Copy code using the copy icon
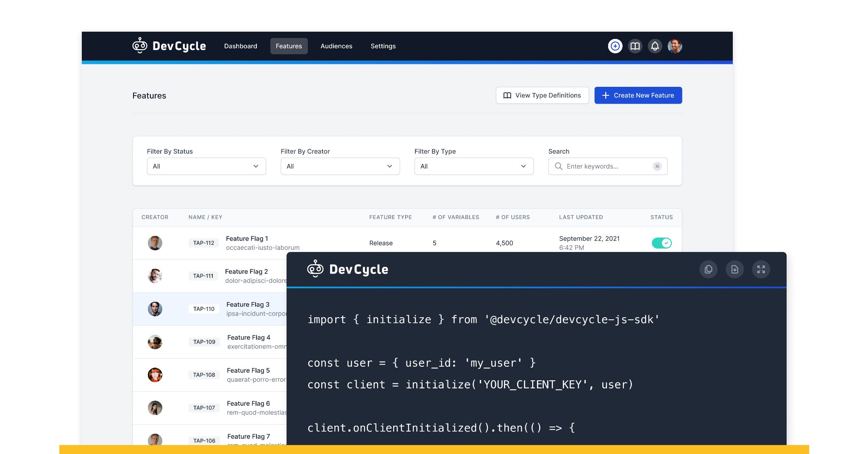Screen dimensions: 868x454 pyautogui.click(x=708, y=269)
